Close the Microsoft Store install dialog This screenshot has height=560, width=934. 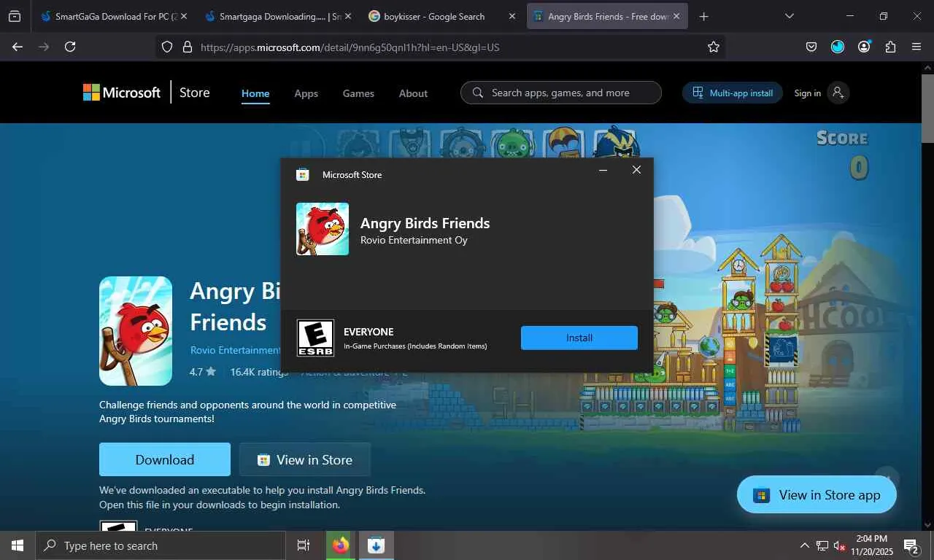(x=636, y=170)
